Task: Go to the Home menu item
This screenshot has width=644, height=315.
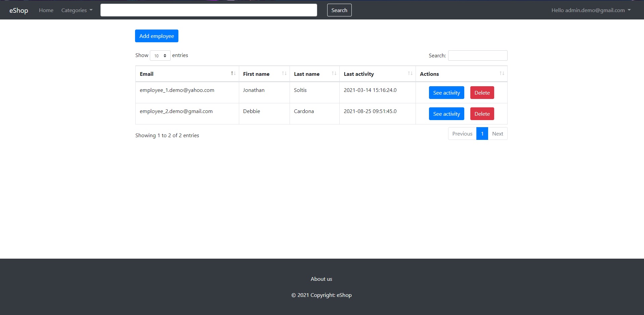Action: [46, 10]
